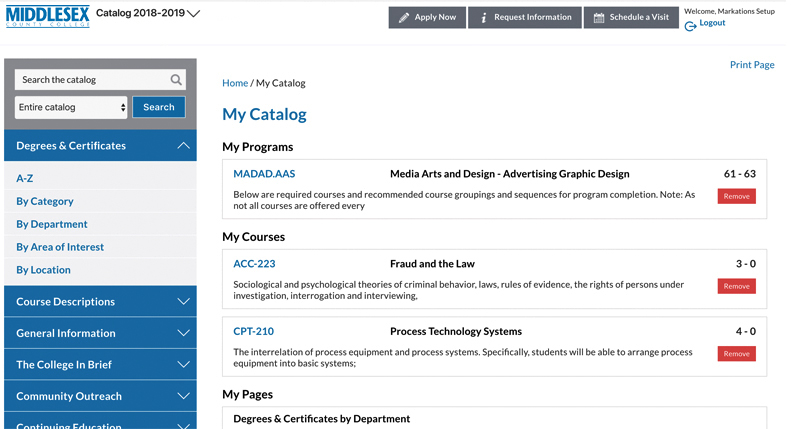Click Degrees & Certificates by Department page entry
The image size is (795, 429).
[321, 419]
